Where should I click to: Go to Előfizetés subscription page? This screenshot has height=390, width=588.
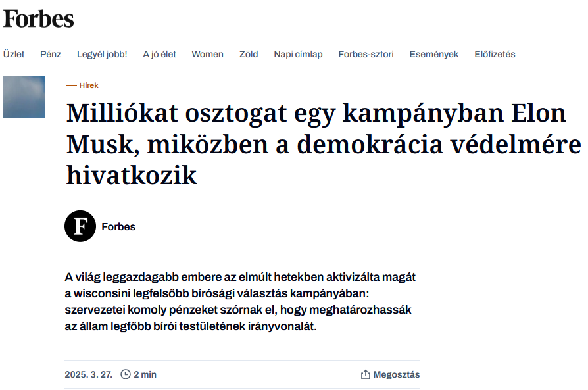[495, 55]
